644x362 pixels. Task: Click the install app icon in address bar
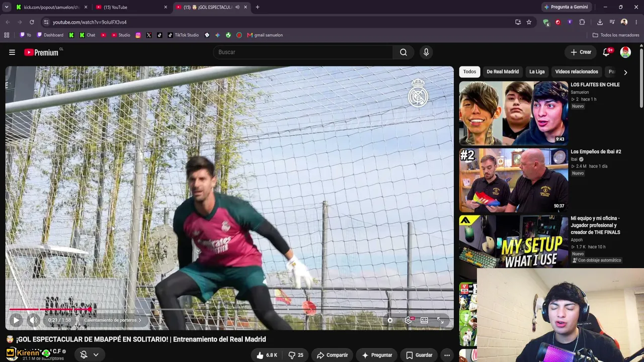point(518,22)
